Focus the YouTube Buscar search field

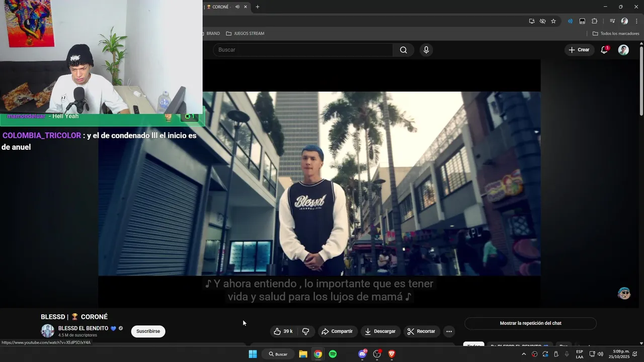coord(303,50)
